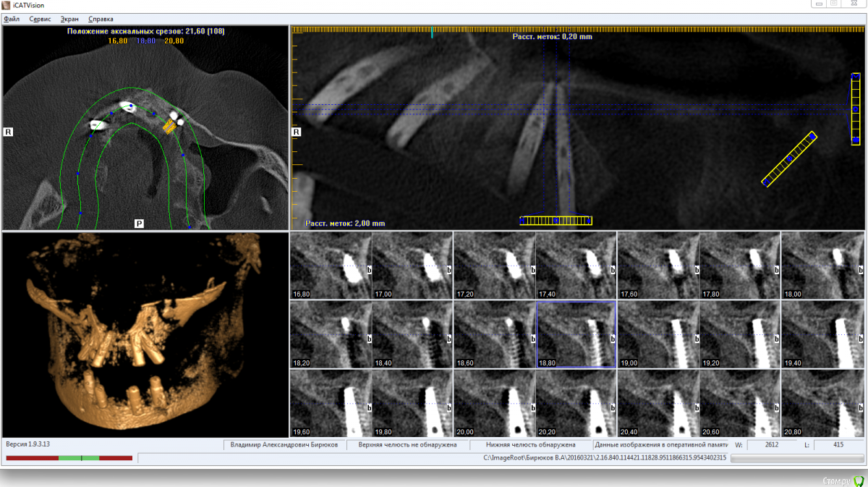Click the red-green quality indicator bar
This screenshot has height=487, width=868.
point(69,458)
